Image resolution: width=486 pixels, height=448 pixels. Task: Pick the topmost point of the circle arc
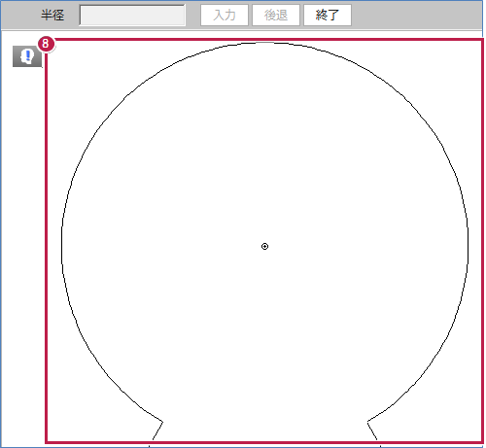pyautogui.click(x=264, y=43)
